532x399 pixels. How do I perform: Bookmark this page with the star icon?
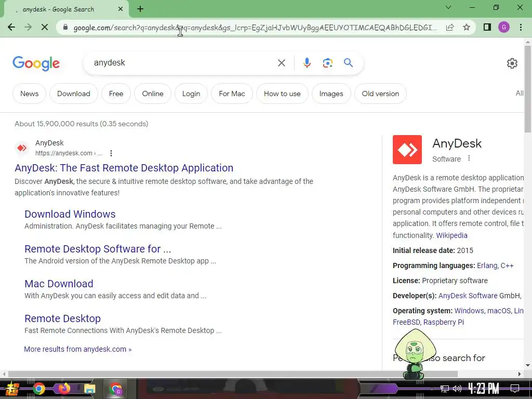pyautogui.click(x=467, y=27)
